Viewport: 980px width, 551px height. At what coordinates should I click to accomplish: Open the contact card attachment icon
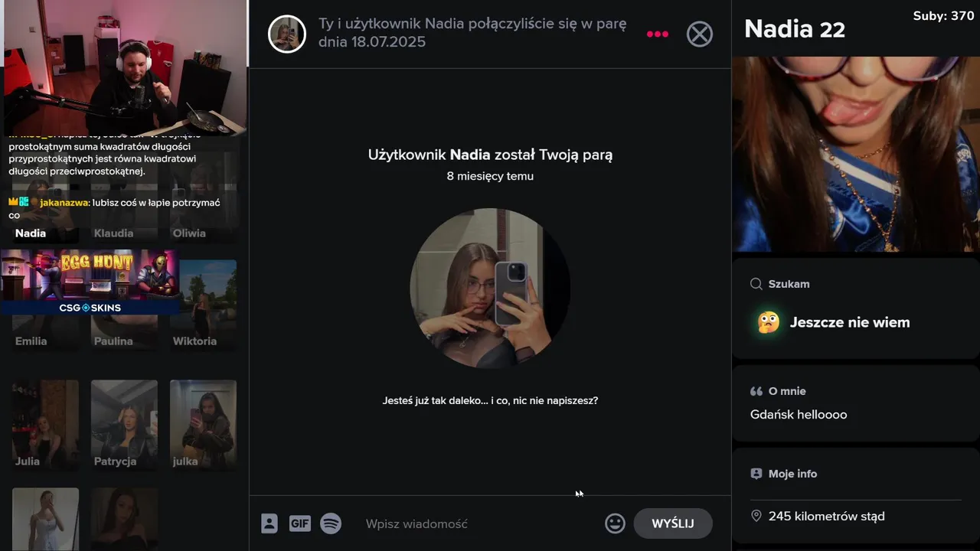(269, 523)
